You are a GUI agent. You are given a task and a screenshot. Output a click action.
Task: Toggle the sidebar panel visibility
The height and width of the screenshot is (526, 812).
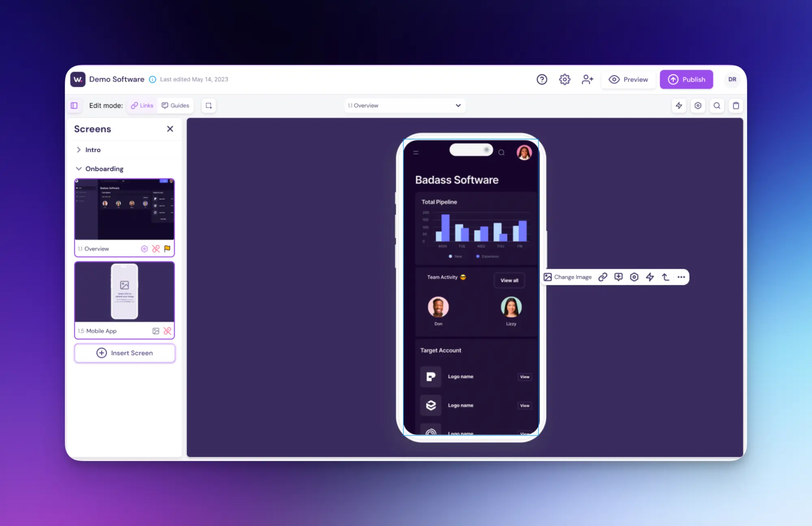(74, 105)
